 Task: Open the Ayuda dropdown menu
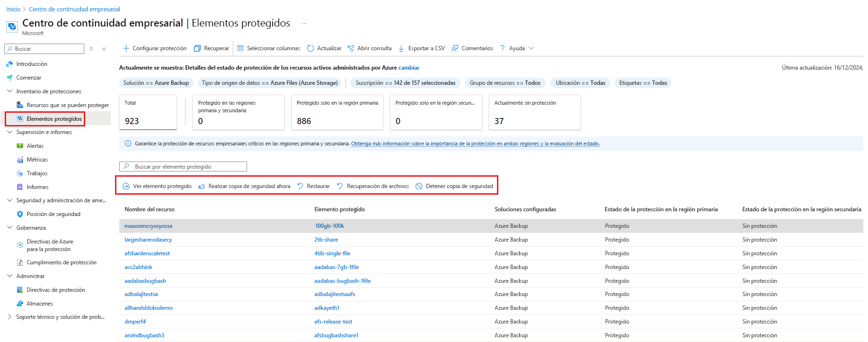[531, 48]
